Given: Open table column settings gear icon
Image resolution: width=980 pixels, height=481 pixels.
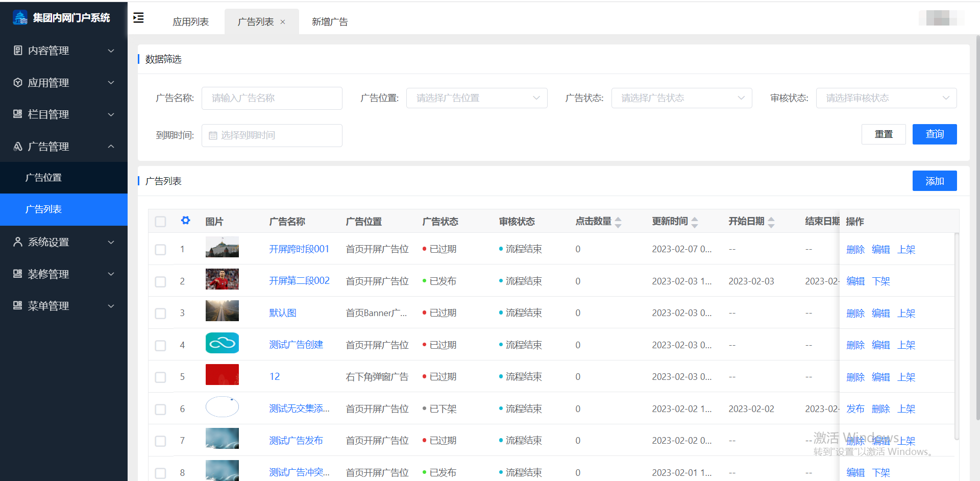Looking at the screenshot, I should click(185, 221).
